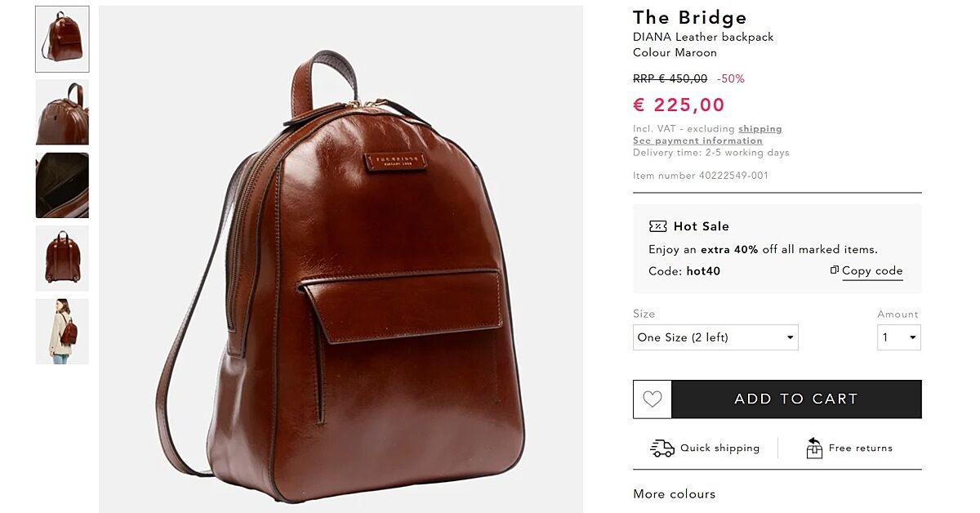Select third thumbnail showing bag interior
This screenshot has width=980, height=513.
tap(62, 185)
